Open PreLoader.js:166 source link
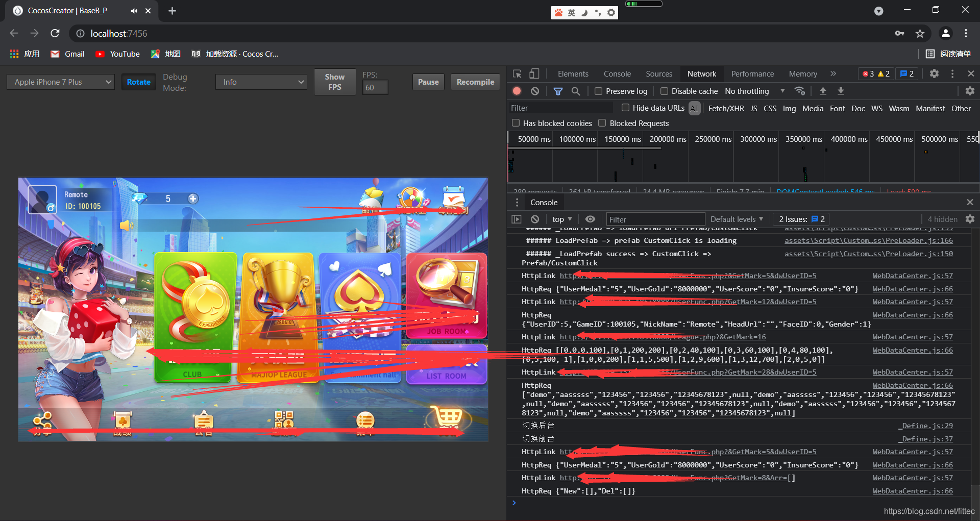Screen dimensions: 980x521 coord(868,240)
